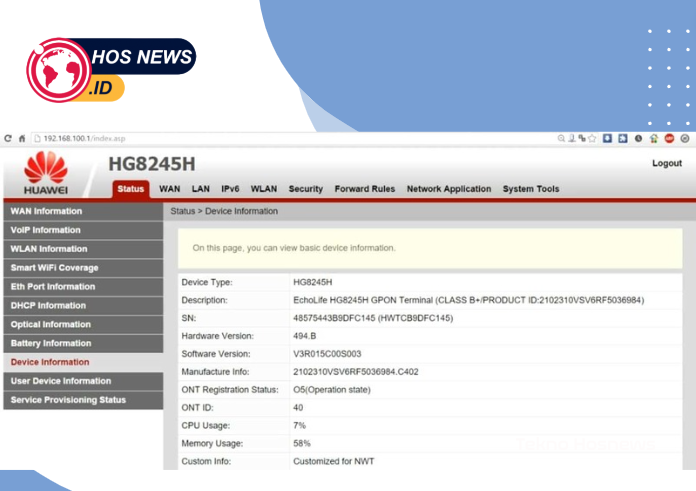Screen dimensions: 696x491
Task: Switch to the Security tab
Action: (306, 189)
